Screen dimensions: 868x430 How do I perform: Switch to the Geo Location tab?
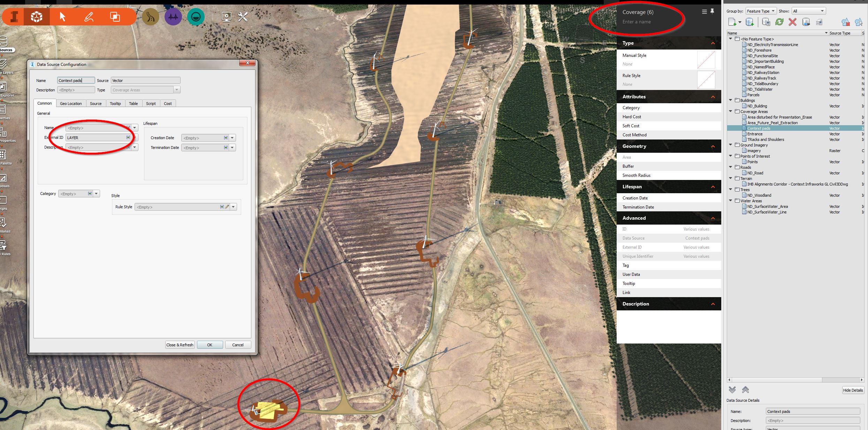(x=71, y=104)
